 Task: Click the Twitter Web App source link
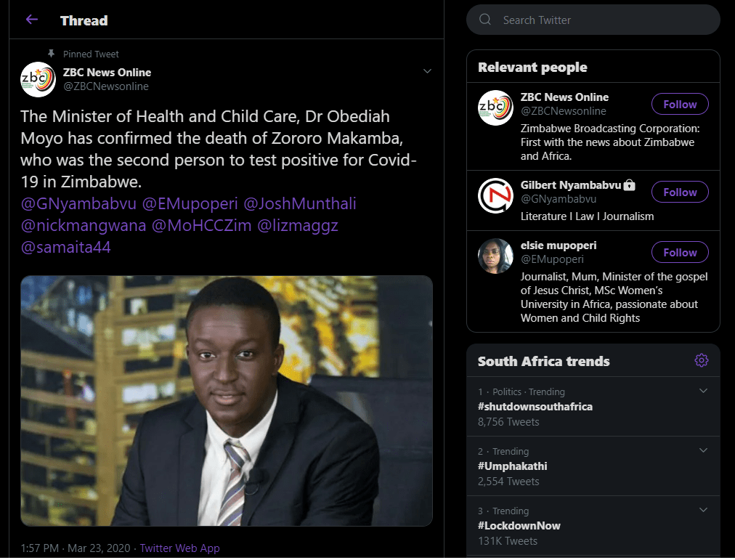179,548
